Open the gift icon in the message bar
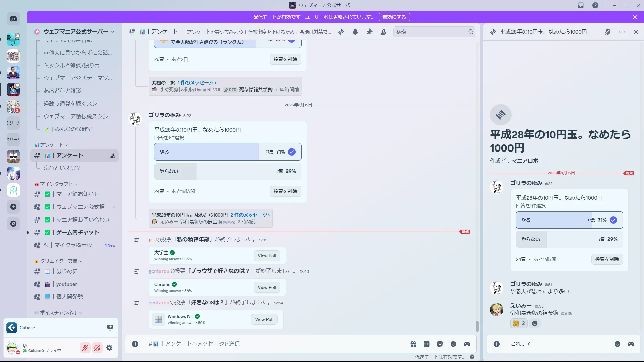 413,344
